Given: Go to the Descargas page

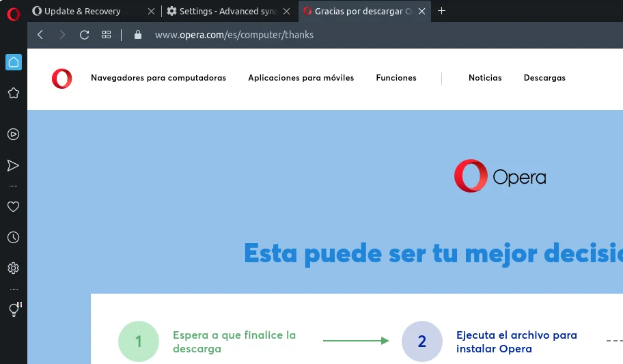Looking at the screenshot, I should click(544, 78).
